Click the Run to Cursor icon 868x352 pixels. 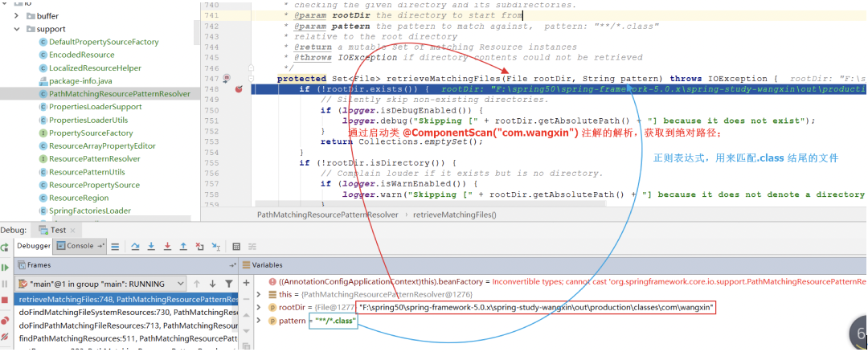216,246
